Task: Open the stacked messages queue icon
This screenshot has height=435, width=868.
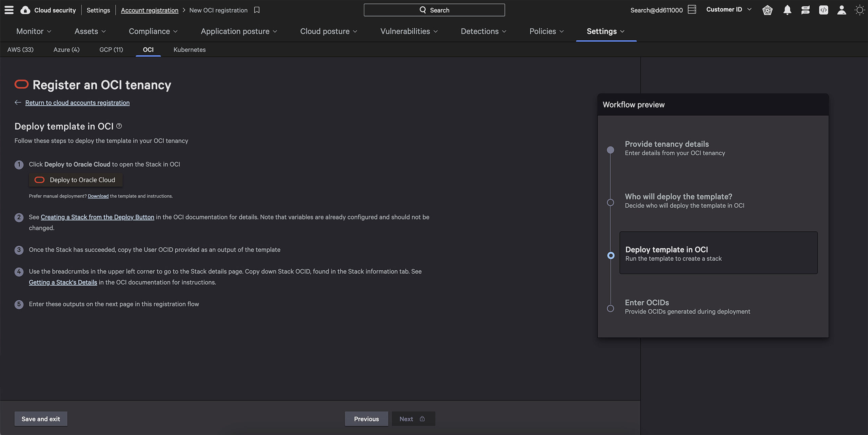Action: click(x=805, y=10)
